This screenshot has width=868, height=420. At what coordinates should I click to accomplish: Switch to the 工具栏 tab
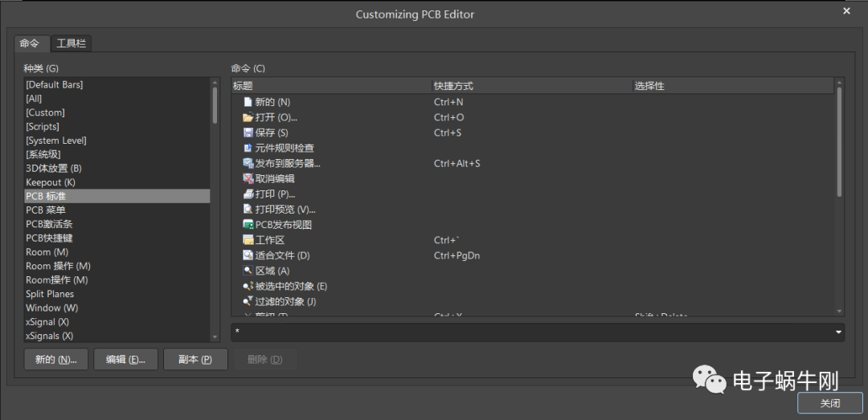(72, 43)
